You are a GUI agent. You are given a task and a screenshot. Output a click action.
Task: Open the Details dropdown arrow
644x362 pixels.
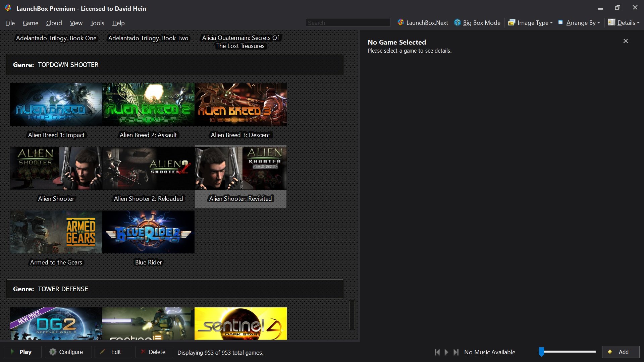pyautogui.click(x=638, y=23)
